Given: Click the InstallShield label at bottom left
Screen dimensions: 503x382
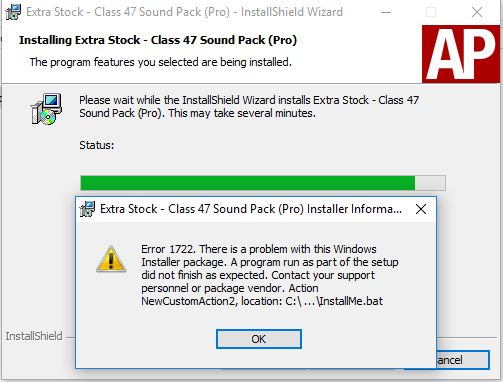Looking at the screenshot, I should point(34,336).
